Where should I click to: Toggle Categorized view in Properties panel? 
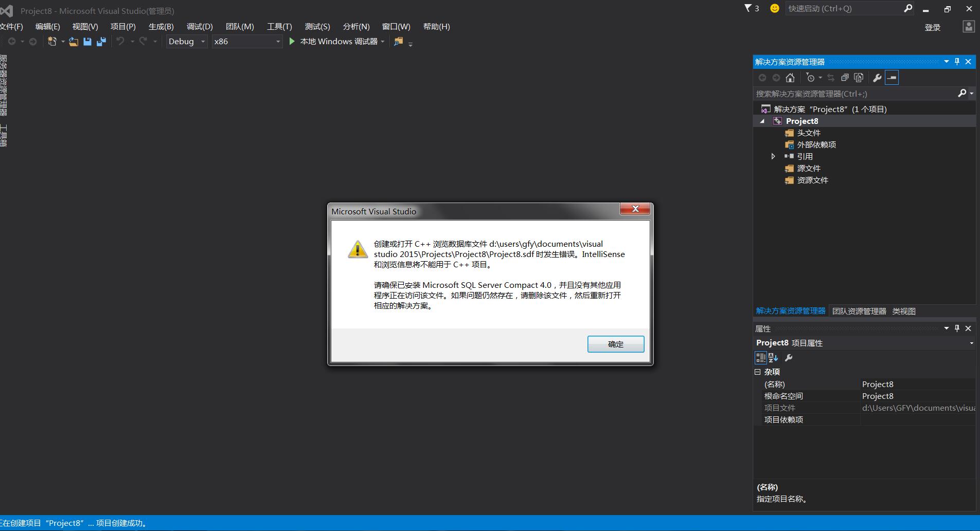click(760, 358)
